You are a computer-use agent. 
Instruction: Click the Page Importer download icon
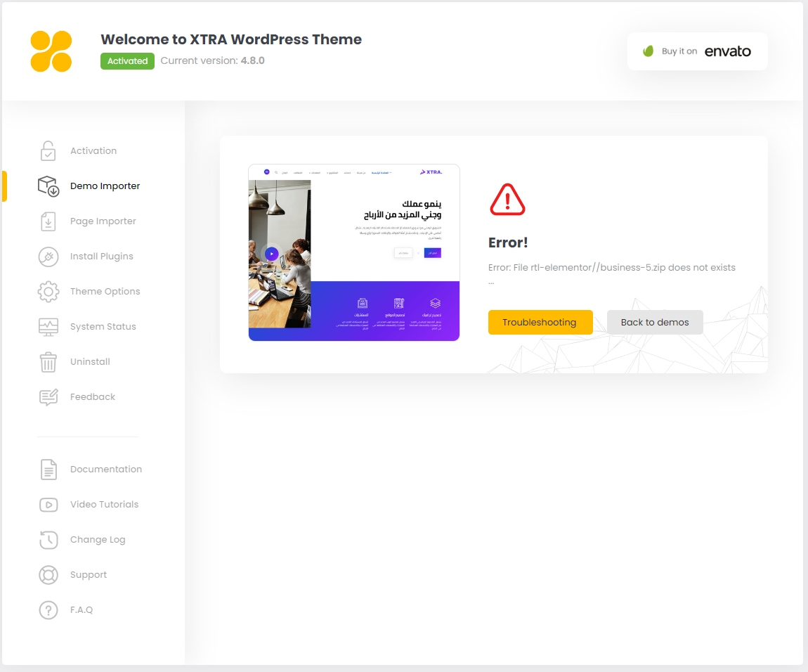click(48, 221)
